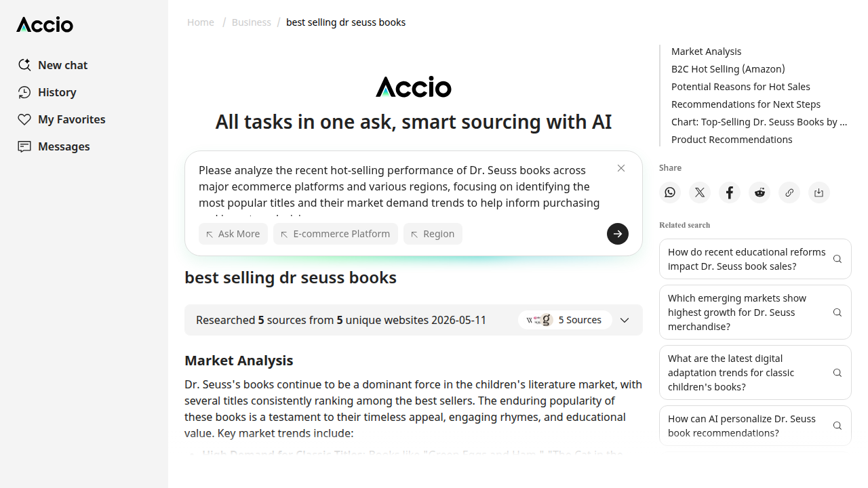Screen dimensions: 868x488
Task: Submit the query with the arrow button
Action: (618, 234)
